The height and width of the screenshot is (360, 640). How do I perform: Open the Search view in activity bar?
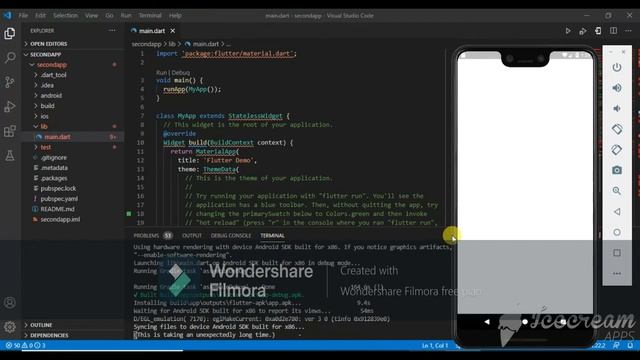pyautogui.click(x=10, y=57)
